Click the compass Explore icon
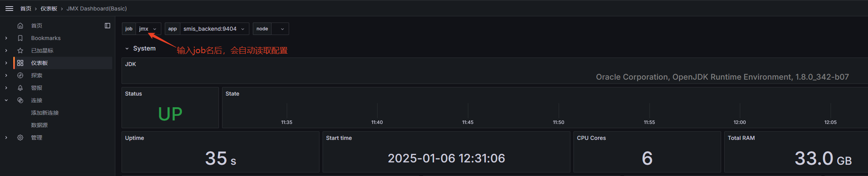 (20, 75)
